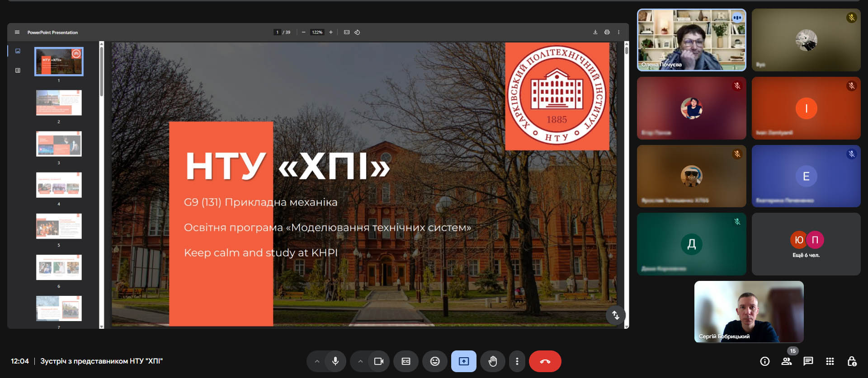The width and height of the screenshot is (868, 378).
Task: Open slide 3 thumbnail
Action: pos(59,144)
